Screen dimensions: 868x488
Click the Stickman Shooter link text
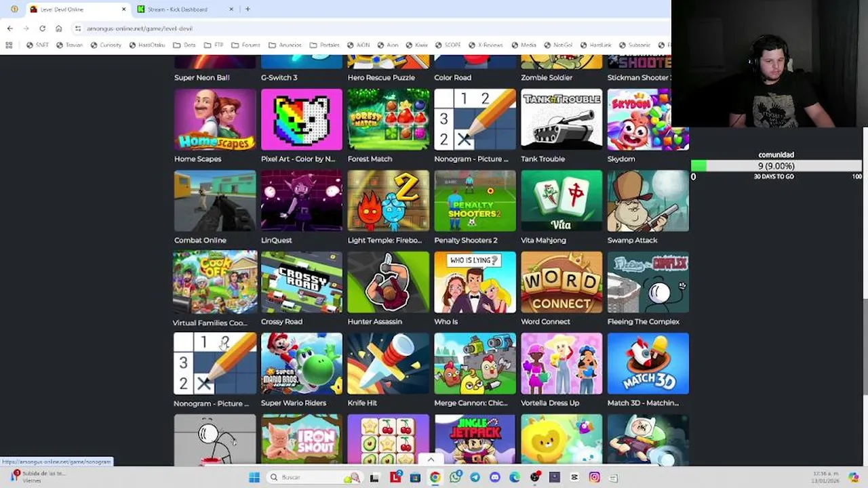639,77
